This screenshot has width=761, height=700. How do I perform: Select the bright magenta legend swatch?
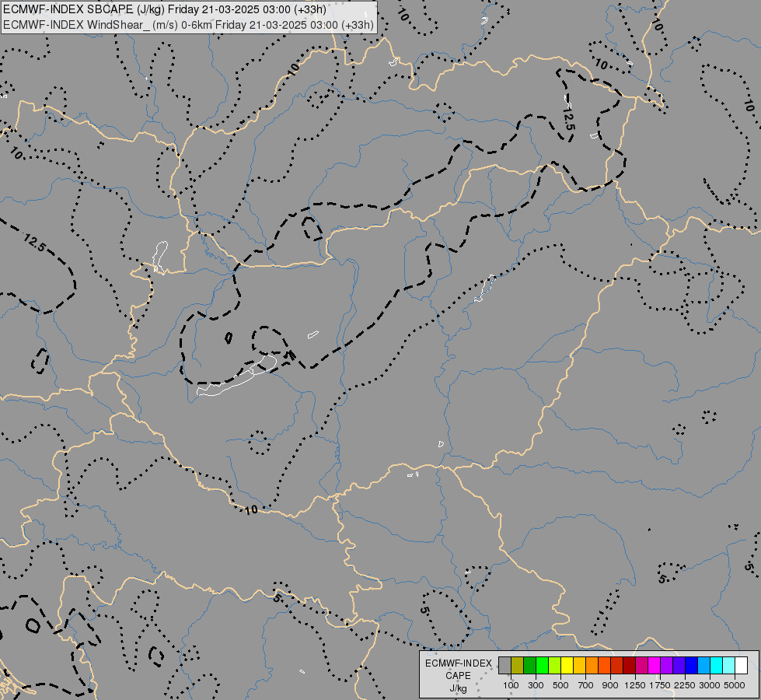point(655,665)
